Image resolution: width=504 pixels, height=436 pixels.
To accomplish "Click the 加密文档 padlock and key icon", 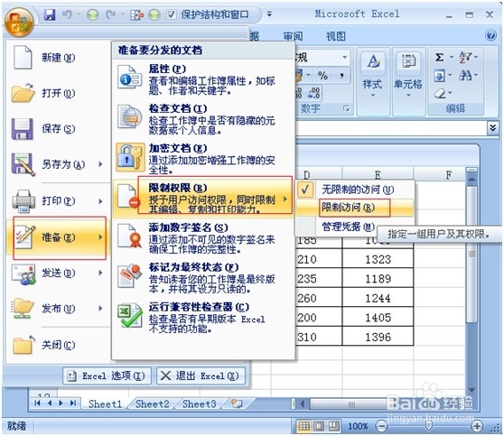I will [x=129, y=157].
